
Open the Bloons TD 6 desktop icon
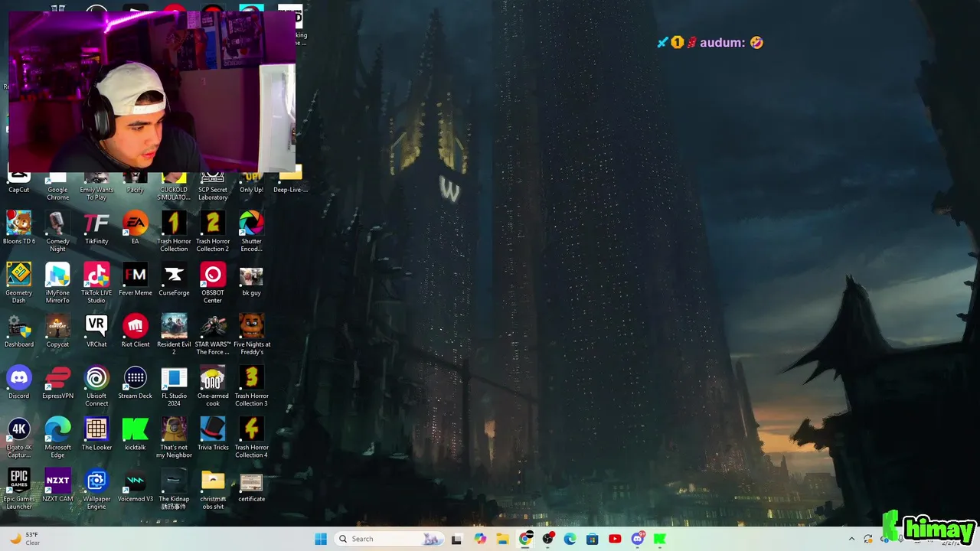(19, 223)
